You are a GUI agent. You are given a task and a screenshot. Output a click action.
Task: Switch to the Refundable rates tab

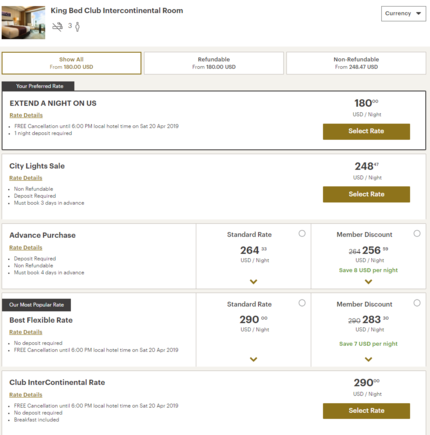point(214,63)
